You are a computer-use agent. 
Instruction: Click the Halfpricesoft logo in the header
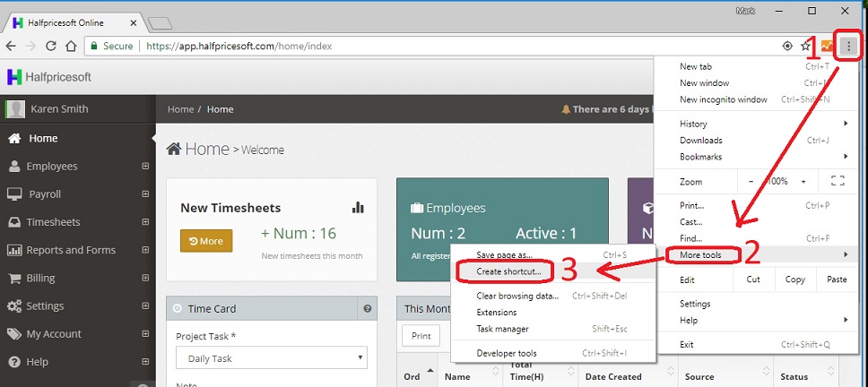49,77
